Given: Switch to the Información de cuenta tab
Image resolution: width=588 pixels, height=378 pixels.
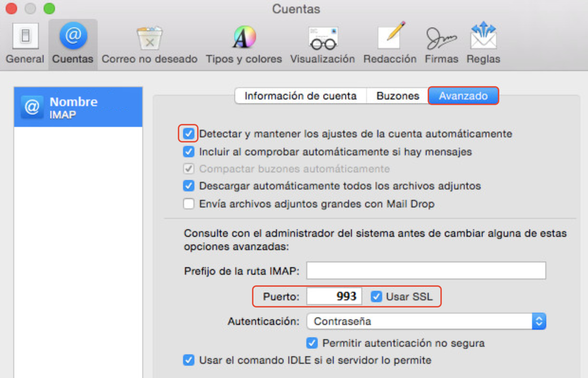Looking at the screenshot, I should [x=300, y=96].
